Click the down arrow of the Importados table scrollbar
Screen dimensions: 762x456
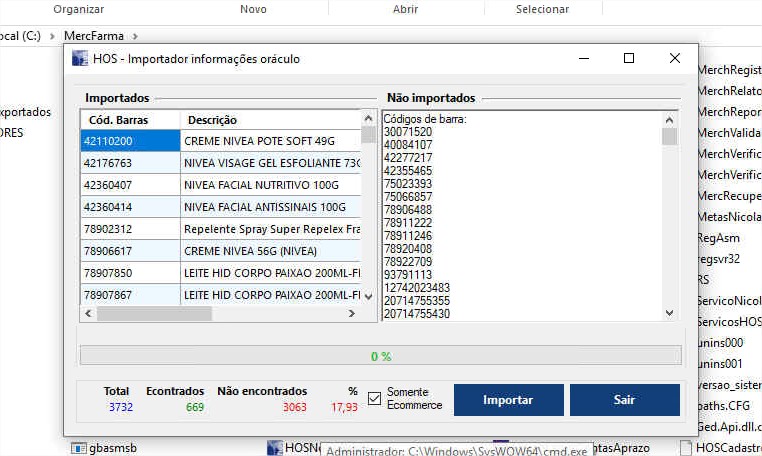coord(368,296)
